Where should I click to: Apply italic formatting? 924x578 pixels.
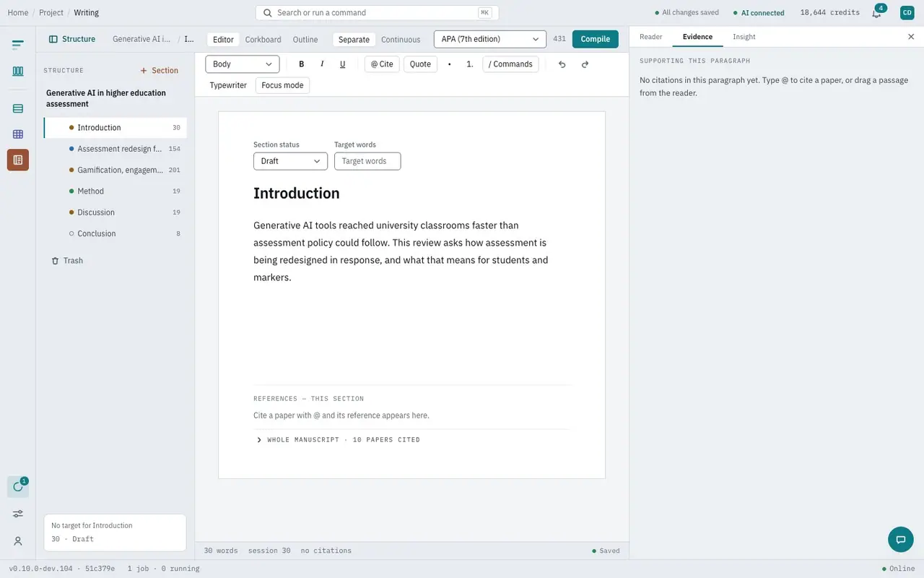tap(322, 64)
